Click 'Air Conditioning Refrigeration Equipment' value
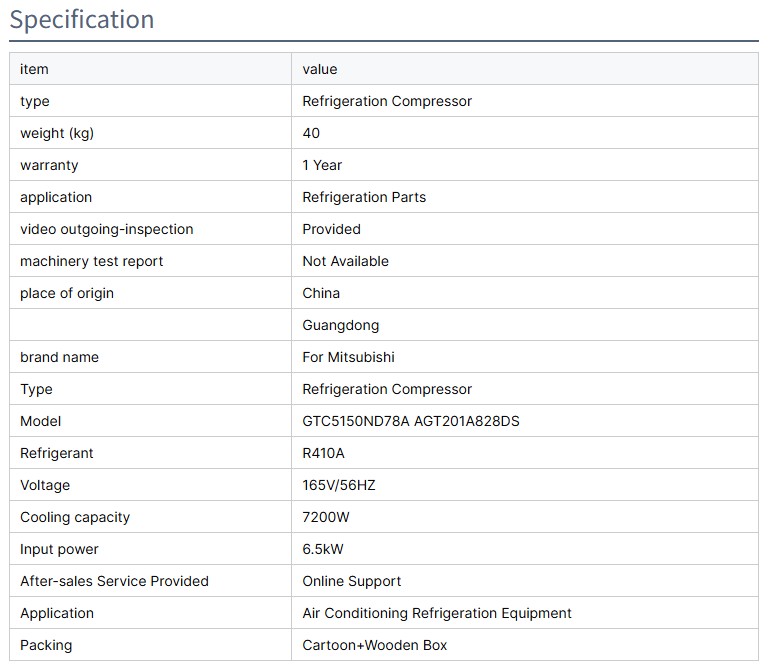Viewport: 771px width, 670px height. [x=437, y=613]
